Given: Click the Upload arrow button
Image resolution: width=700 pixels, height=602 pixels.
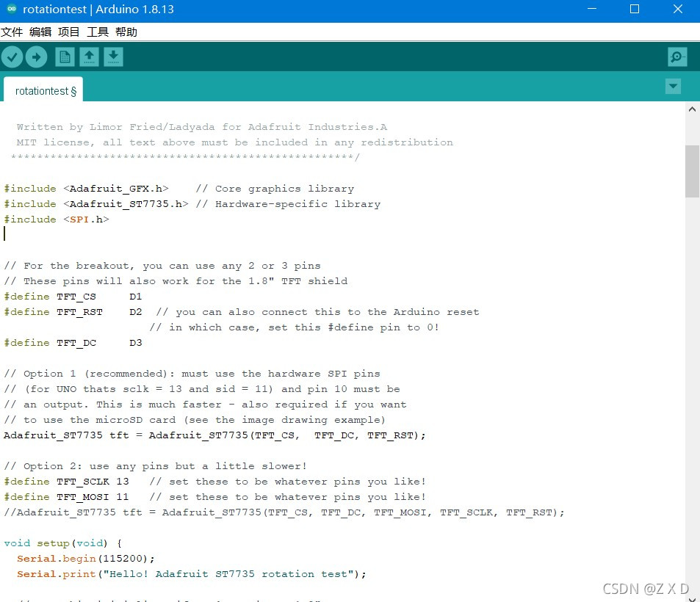Looking at the screenshot, I should coord(36,57).
